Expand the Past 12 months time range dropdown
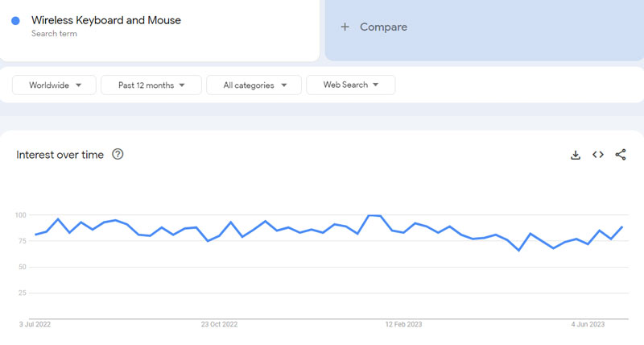644x345 pixels. 151,85
